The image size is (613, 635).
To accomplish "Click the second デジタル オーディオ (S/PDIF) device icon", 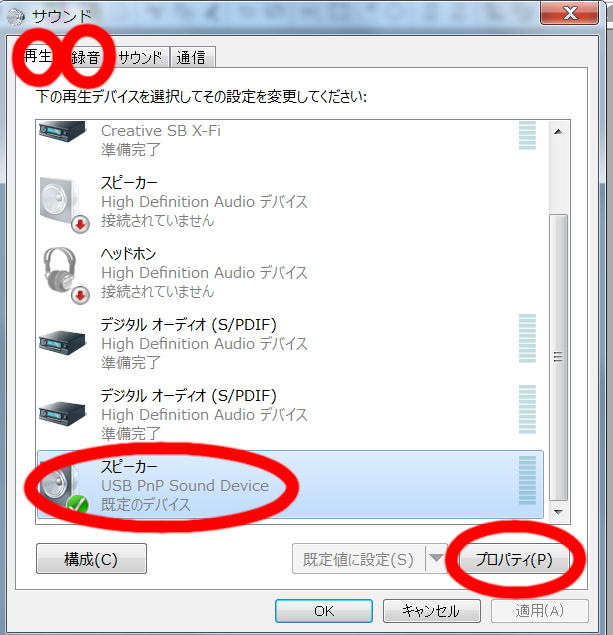I will click(x=62, y=413).
